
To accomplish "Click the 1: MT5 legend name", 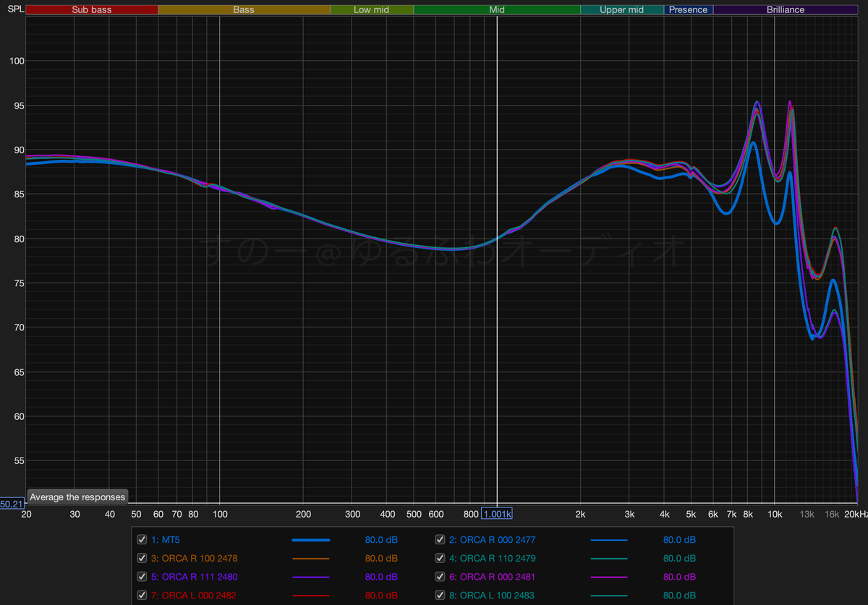I will [x=165, y=540].
